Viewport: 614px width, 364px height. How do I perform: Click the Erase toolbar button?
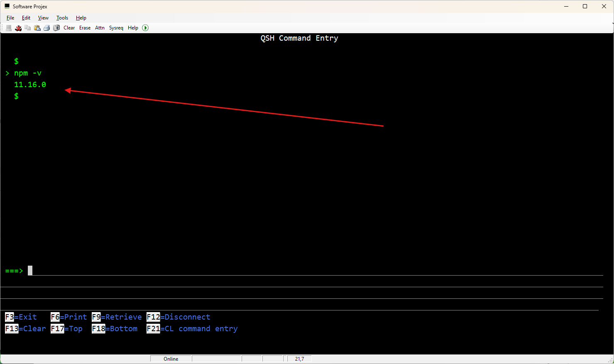tap(85, 28)
